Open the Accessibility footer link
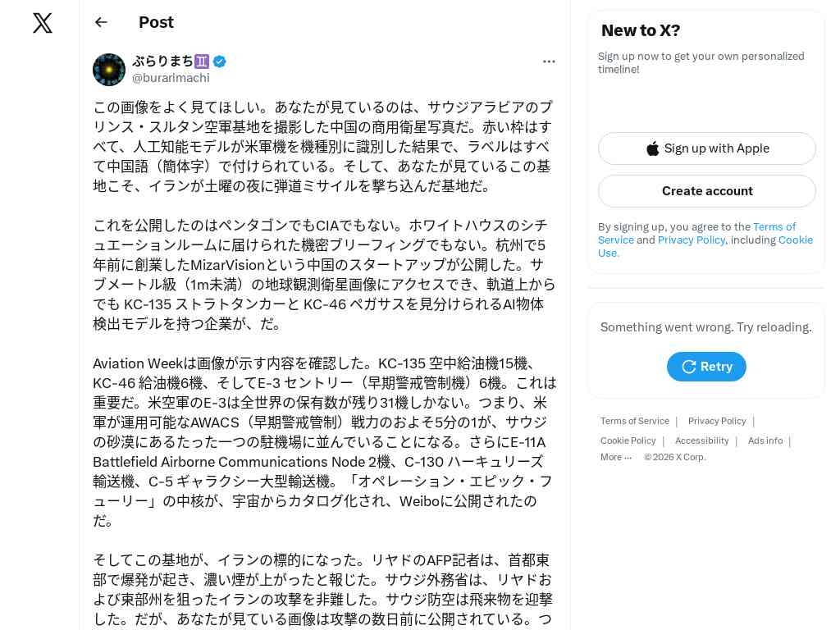Image resolution: width=840 pixels, height=630 pixels. (702, 441)
